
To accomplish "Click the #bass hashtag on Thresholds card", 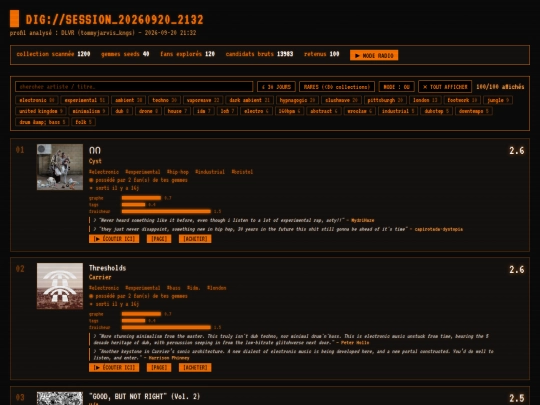I will (174, 288).
